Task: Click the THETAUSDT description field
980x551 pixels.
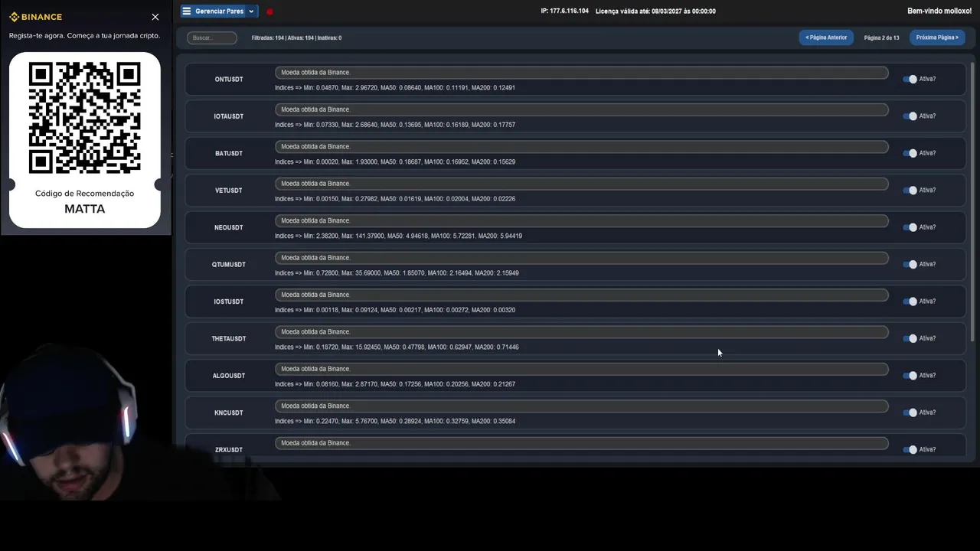Action: click(582, 332)
